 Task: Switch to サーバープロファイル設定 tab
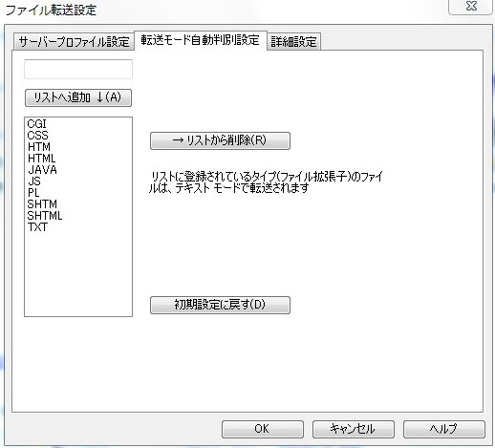(74, 41)
